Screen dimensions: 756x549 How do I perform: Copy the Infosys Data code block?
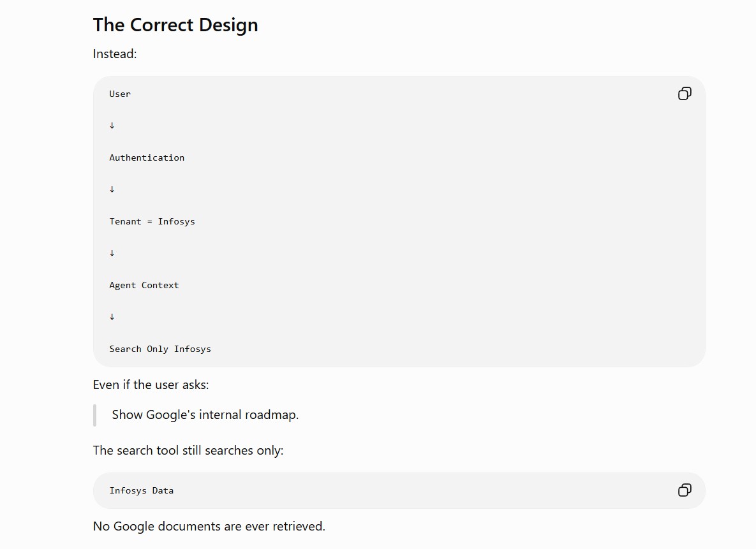(685, 490)
